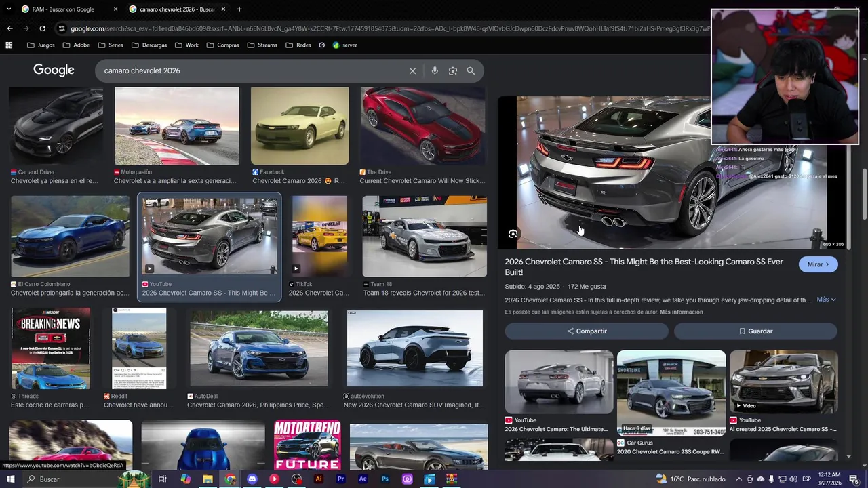Open the large silver Camaro preview image
Image resolution: width=868 pixels, height=488 pixels.
tap(671, 173)
